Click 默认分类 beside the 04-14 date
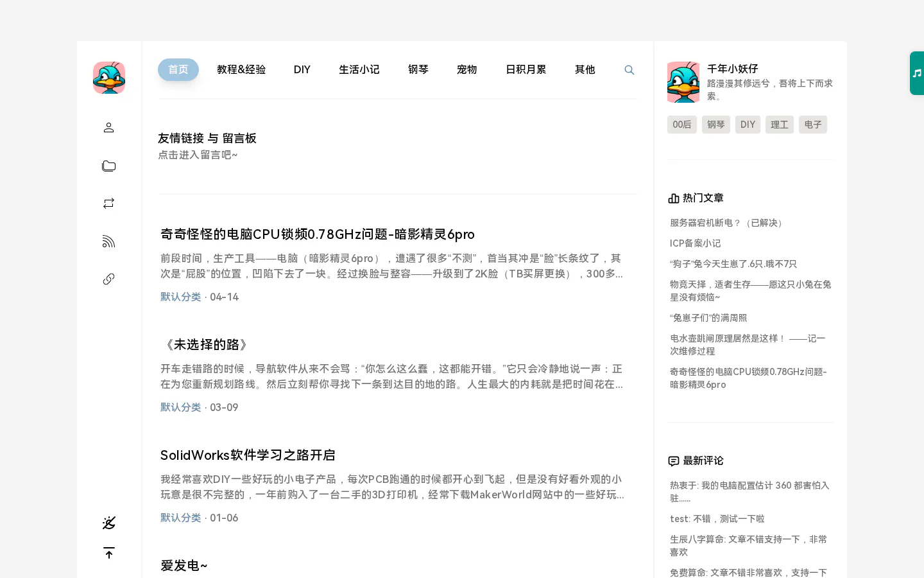Screen dimensions: 924x578 181,297
